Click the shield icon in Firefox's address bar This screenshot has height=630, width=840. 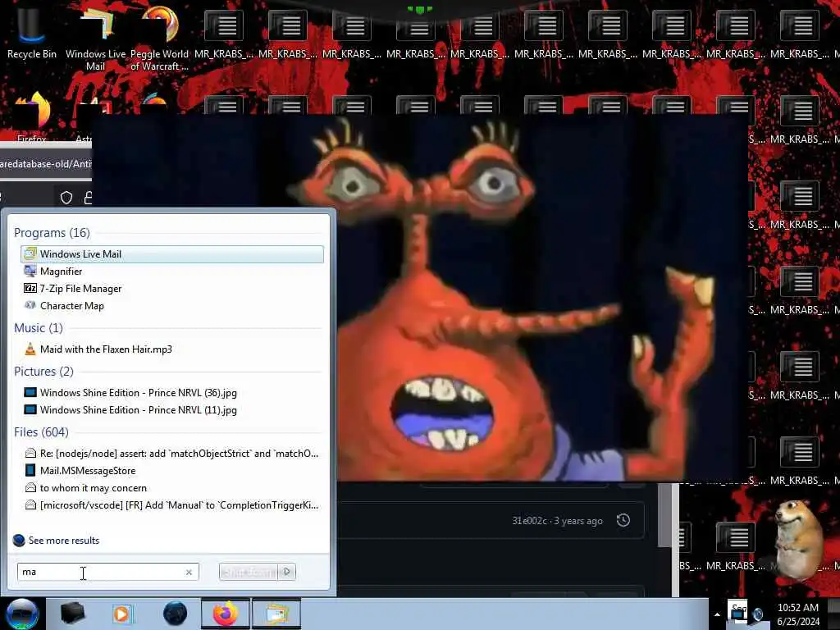[66, 198]
